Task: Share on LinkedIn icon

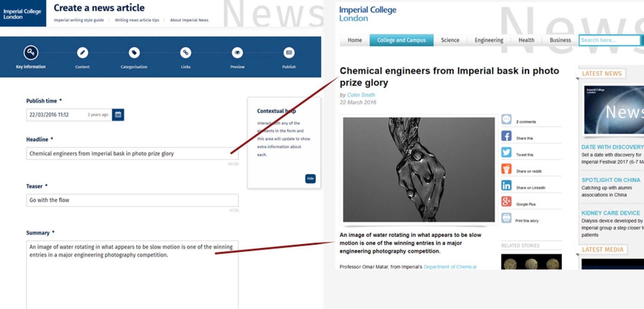Action: pos(506,185)
